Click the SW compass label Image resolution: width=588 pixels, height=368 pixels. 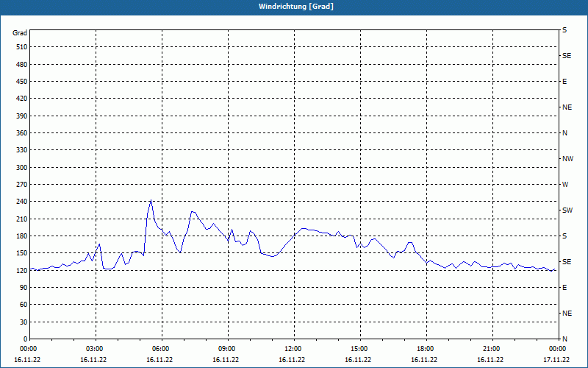click(567, 210)
